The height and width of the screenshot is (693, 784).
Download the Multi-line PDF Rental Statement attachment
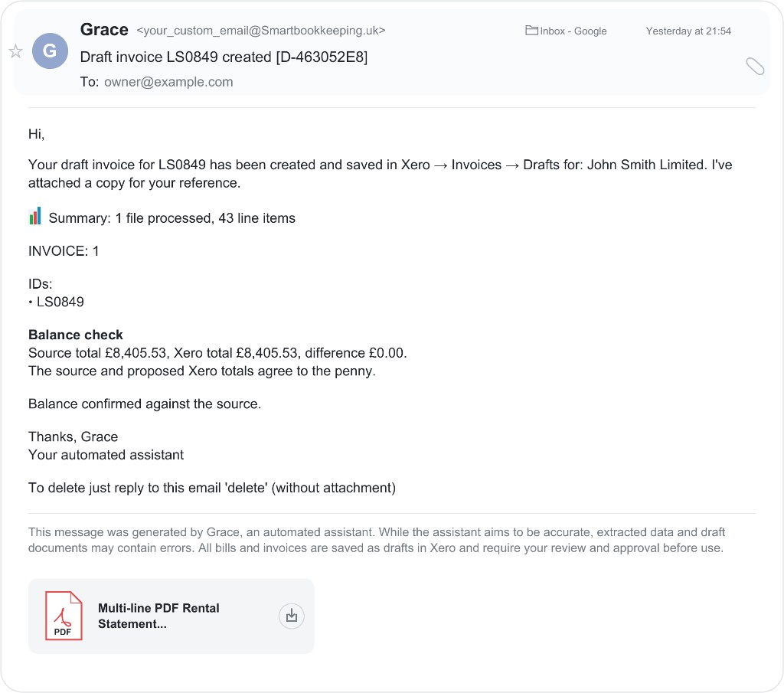pyautogui.click(x=292, y=616)
